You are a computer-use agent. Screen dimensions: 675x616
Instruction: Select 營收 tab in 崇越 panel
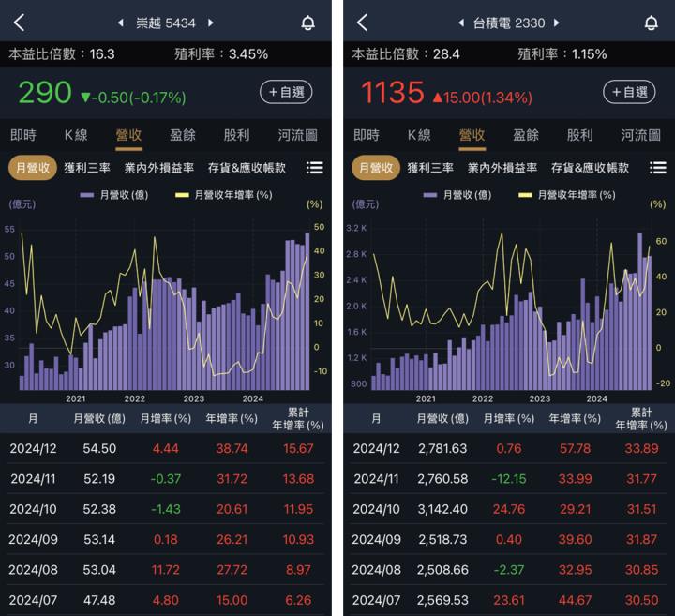128,135
